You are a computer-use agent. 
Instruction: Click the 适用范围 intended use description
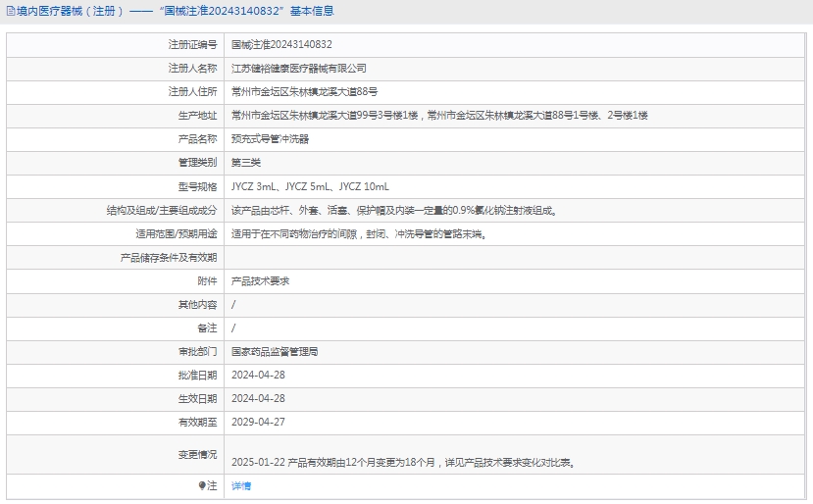click(x=359, y=234)
